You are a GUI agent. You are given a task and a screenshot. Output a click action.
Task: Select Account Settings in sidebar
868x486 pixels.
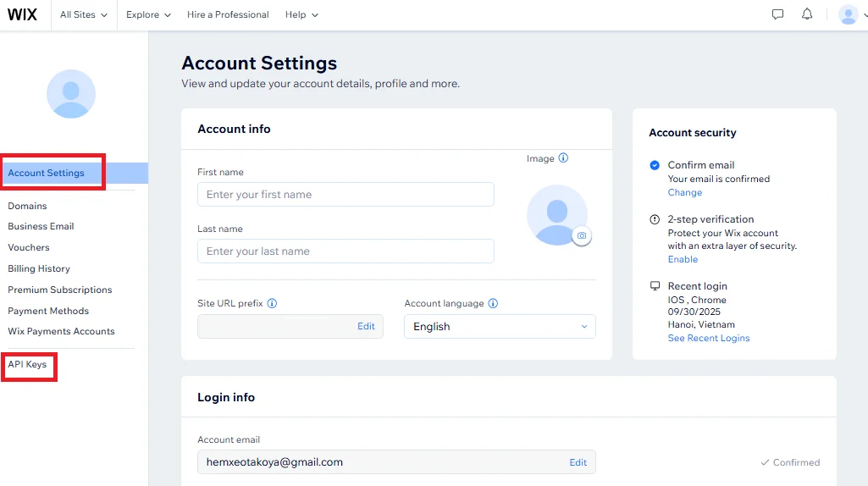[75, 173]
